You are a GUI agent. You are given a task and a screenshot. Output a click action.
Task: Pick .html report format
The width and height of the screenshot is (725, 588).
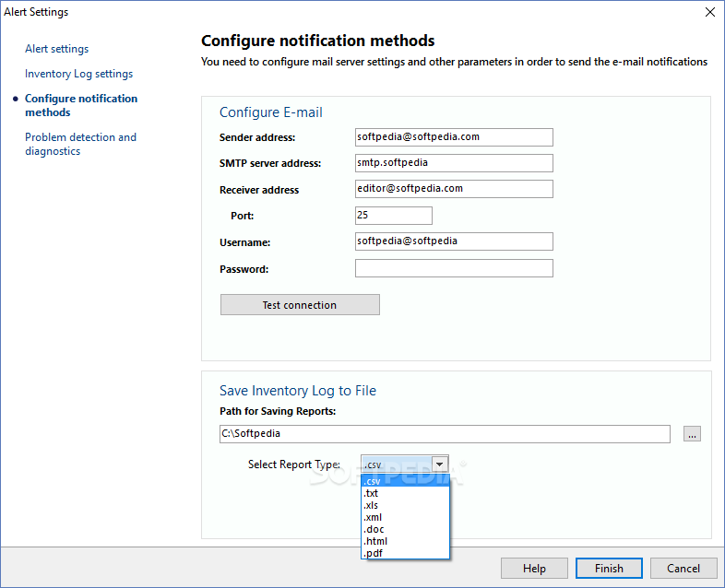click(x=375, y=541)
